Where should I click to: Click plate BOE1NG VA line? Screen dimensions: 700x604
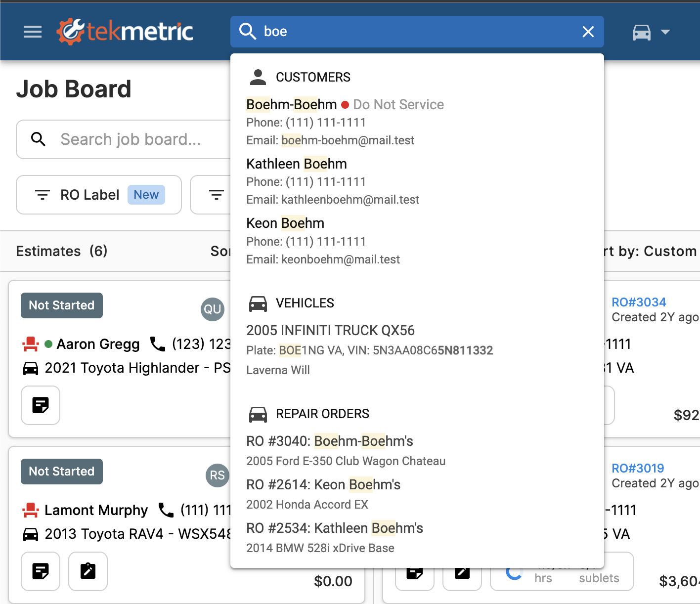pyautogui.click(x=369, y=350)
